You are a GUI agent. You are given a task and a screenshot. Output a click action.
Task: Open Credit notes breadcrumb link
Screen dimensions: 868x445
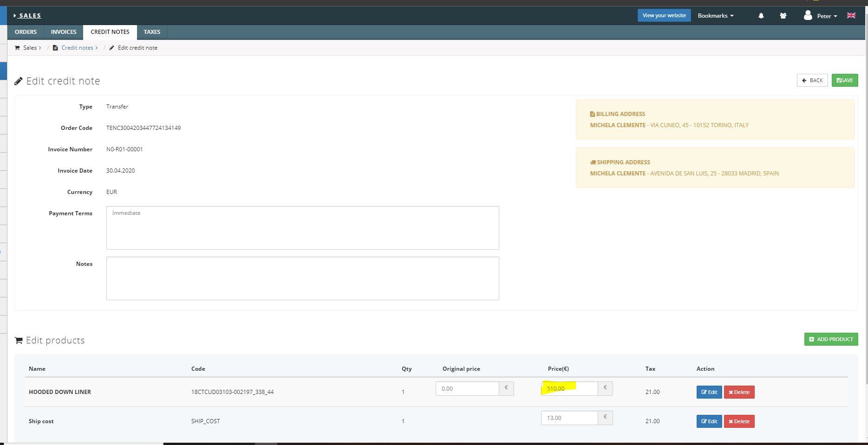77,48
